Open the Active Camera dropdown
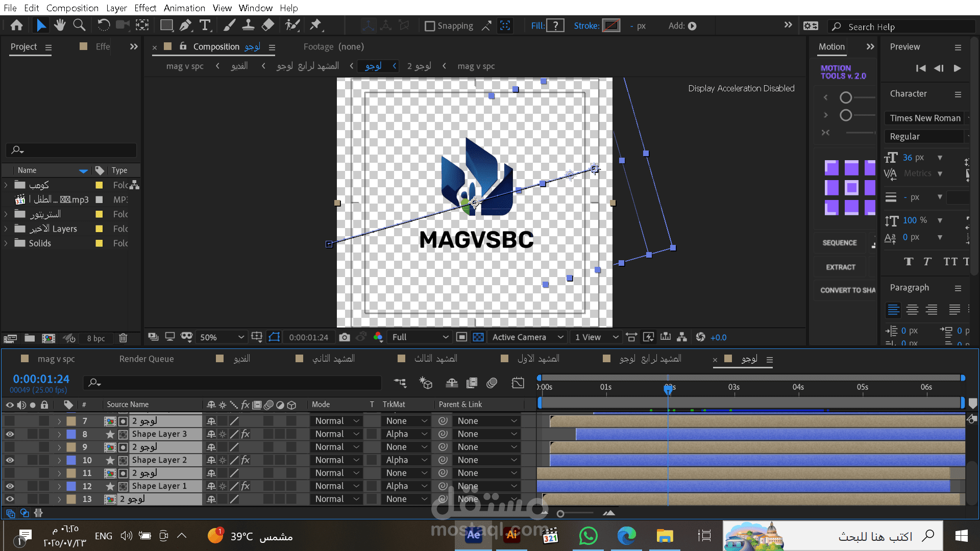 tap(527, 337)
